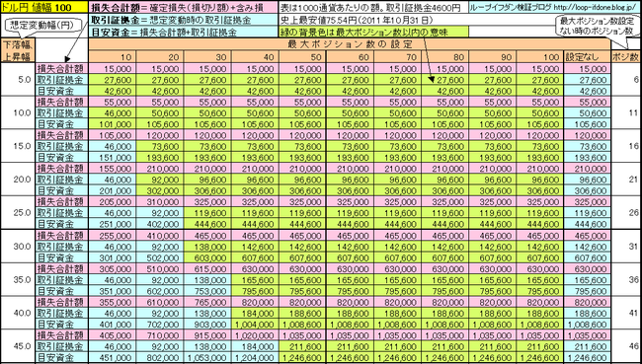Select column header 60
The height and width of the screenshot is (364, 642).
[350, 57]
